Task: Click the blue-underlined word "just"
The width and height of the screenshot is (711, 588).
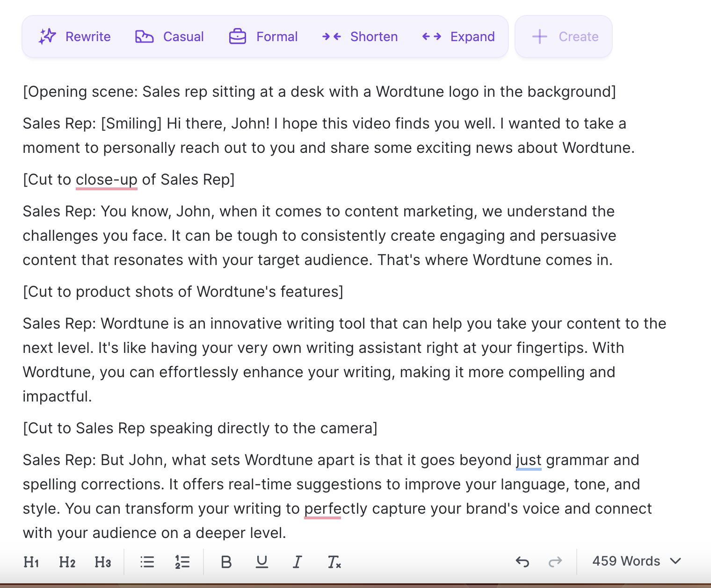Action: pos(529,460)
